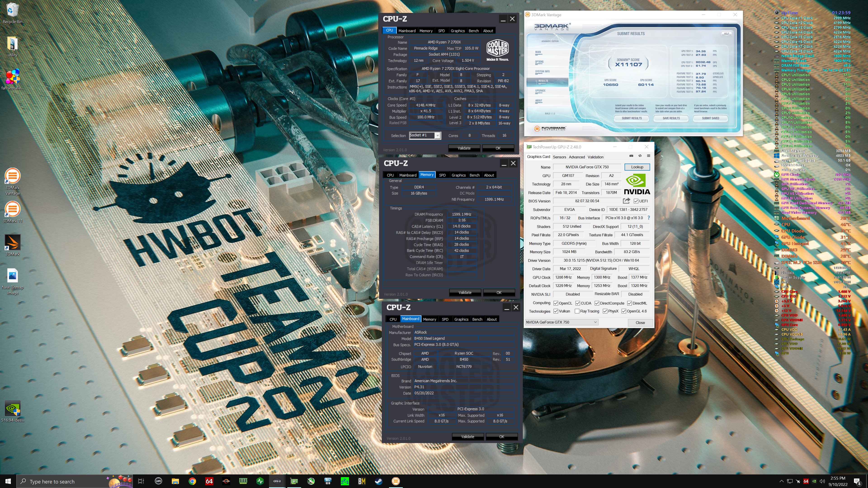Open Task View on the taskbar
The width and height of the screenshot is (868, 488).
coord(141,481)
